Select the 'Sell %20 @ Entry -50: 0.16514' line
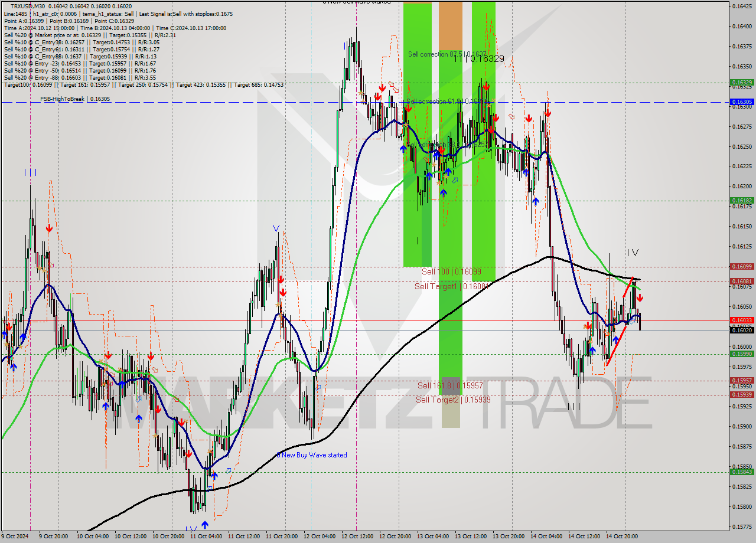Image resolution: width=756 pixels, height=543 pixels. coord(80,70)
